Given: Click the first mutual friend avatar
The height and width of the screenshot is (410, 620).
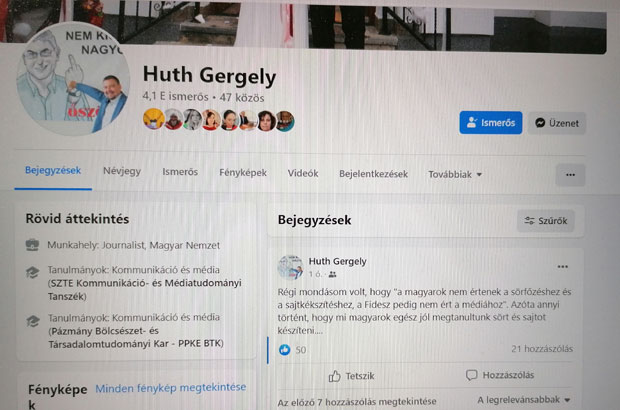Looking at the screenshot, I should tap(153, 119).
